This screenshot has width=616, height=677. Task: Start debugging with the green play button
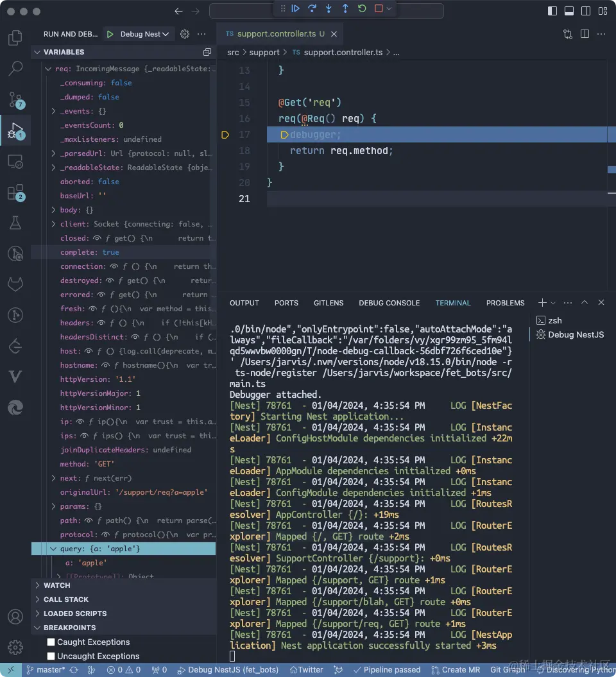[x=110, y=34]
